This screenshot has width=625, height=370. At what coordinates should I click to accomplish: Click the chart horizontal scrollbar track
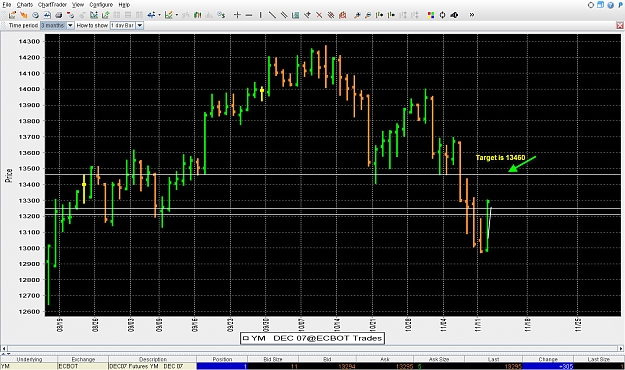pos(312,348)
